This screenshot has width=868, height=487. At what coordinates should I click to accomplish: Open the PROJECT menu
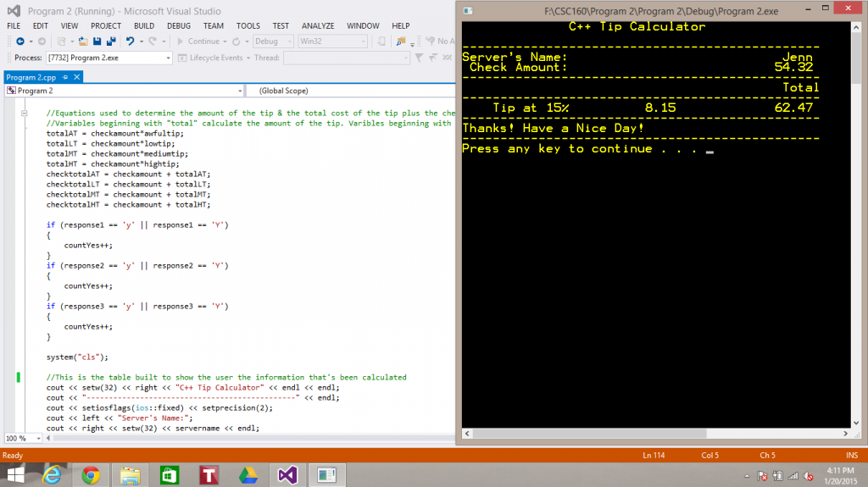[106, 26]
